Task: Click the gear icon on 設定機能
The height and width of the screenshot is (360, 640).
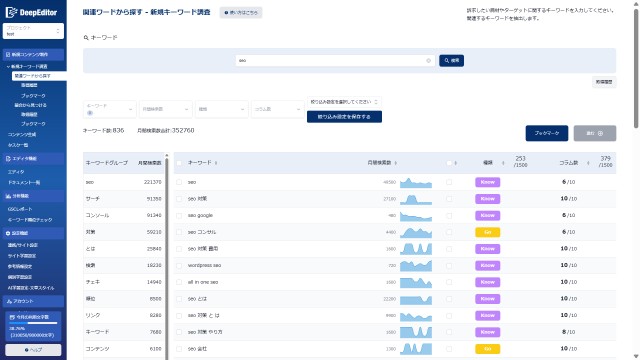Action: (x=8, y=233)
